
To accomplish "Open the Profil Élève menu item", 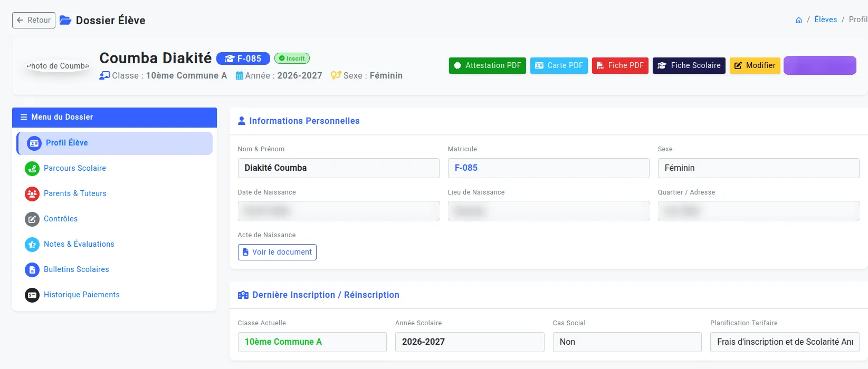I will (115, 143).
